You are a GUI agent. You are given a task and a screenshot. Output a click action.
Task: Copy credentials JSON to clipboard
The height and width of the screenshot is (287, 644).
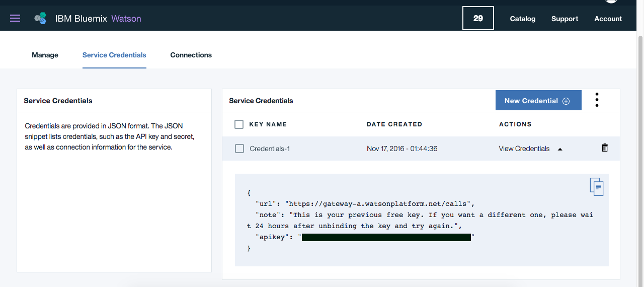point(597,187)
